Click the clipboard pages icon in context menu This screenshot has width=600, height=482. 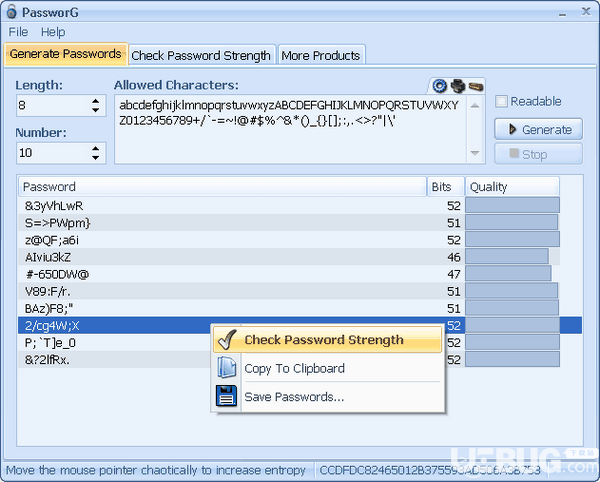coord(227,367)
